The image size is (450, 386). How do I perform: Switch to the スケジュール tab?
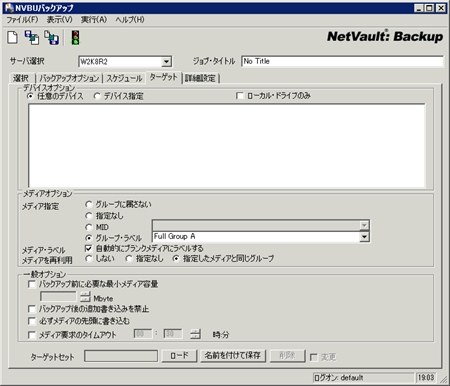pos(124,78)
